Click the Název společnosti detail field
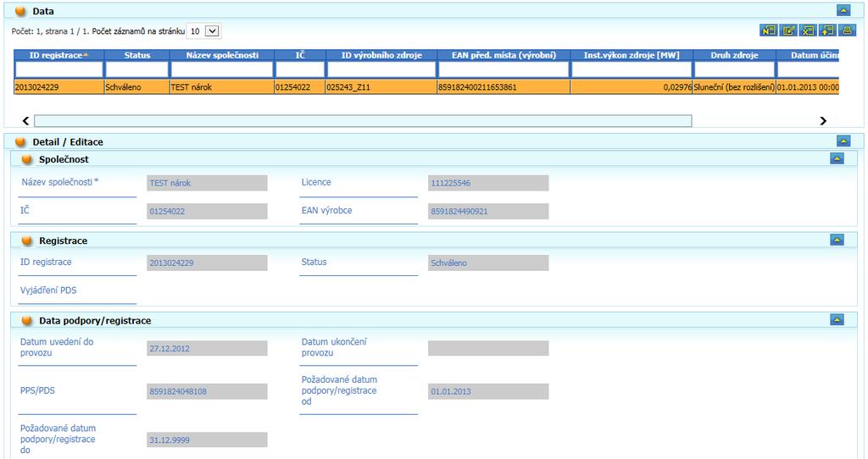The height and width of the screenshot is (459, 868). (x=207, y=183)
